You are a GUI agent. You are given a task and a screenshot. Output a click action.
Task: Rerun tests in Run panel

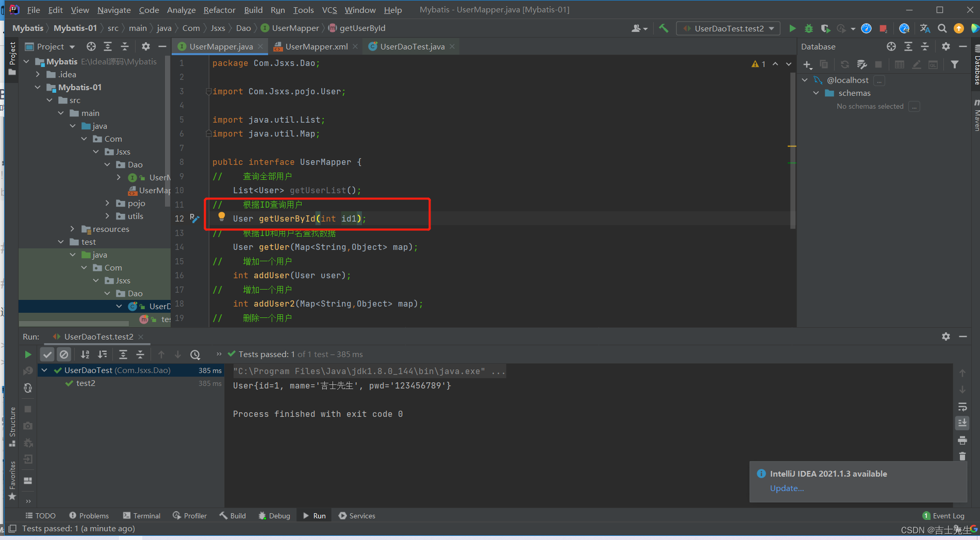28,355
